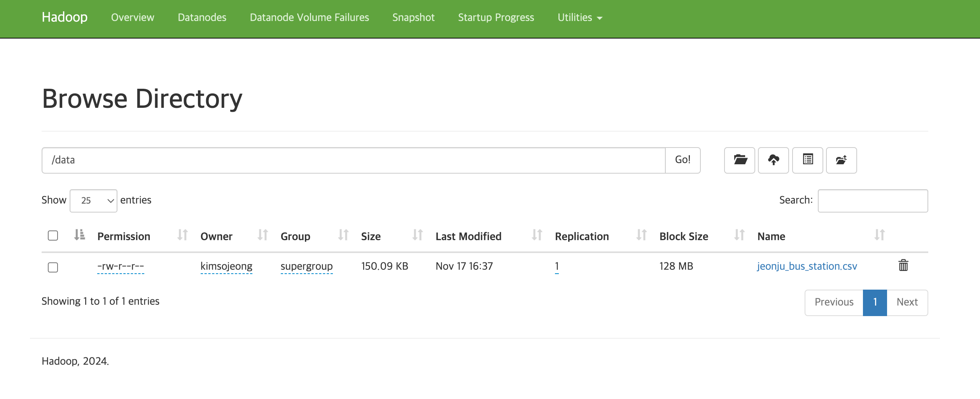980x399 pixels.
Task: Open jeonju_bus_station.csv file link
Action: 807,266
